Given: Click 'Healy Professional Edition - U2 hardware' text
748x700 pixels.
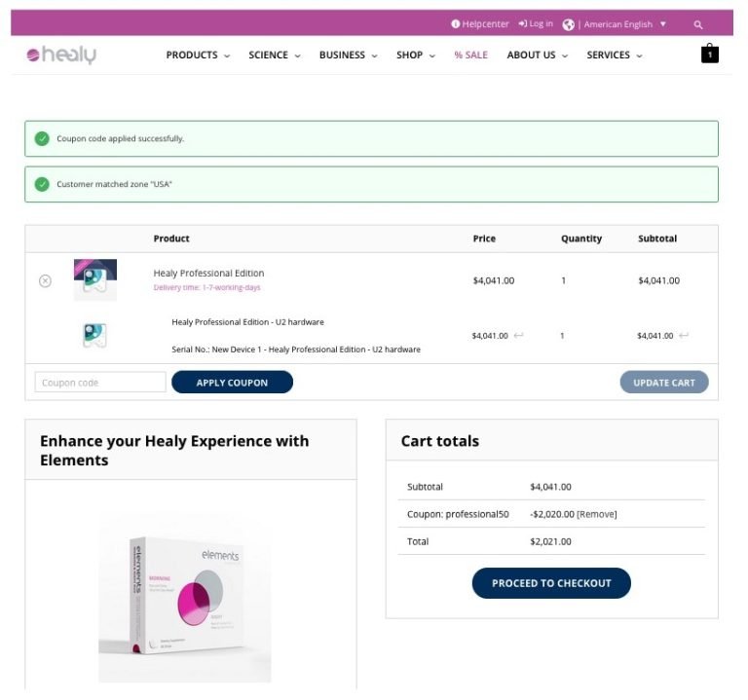Looking at the screenshot, I should [247, 322].
